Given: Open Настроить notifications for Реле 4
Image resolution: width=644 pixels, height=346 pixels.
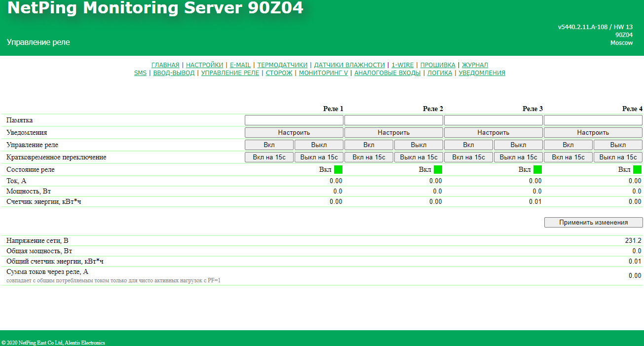Looking at the screenshot, I should [593, 133].
